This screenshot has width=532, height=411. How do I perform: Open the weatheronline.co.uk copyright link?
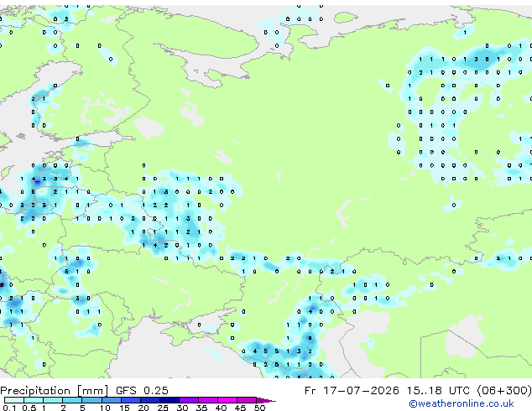pos(462,403)
